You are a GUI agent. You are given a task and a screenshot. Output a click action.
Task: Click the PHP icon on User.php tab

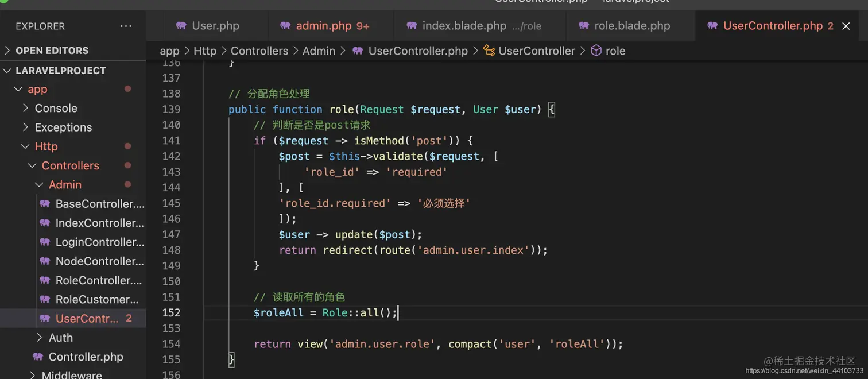click(x=181, y=26)
